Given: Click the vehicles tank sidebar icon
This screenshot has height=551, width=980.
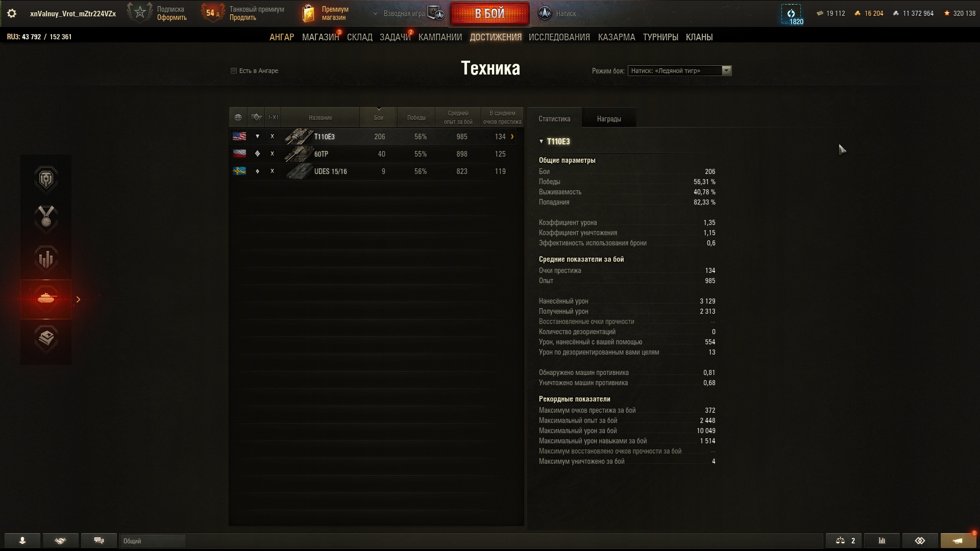Looking at the screenshot, I should [46, 299].
